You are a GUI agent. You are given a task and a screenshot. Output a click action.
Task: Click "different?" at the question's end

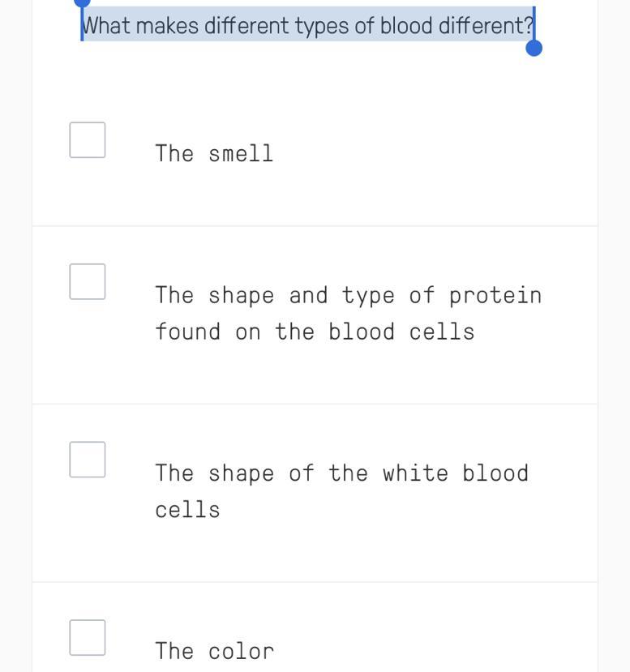pos(486,26)
